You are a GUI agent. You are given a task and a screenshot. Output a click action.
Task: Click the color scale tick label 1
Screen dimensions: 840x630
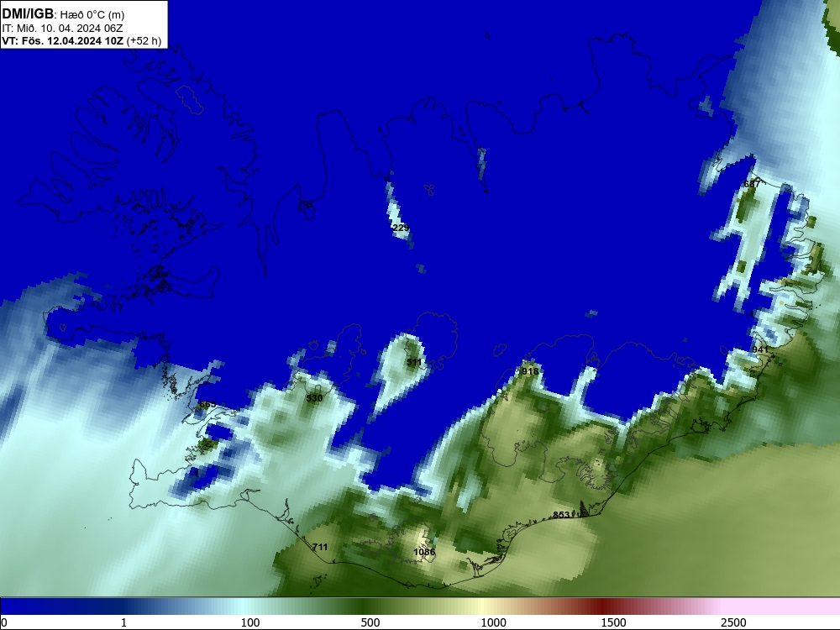(123, 622)
